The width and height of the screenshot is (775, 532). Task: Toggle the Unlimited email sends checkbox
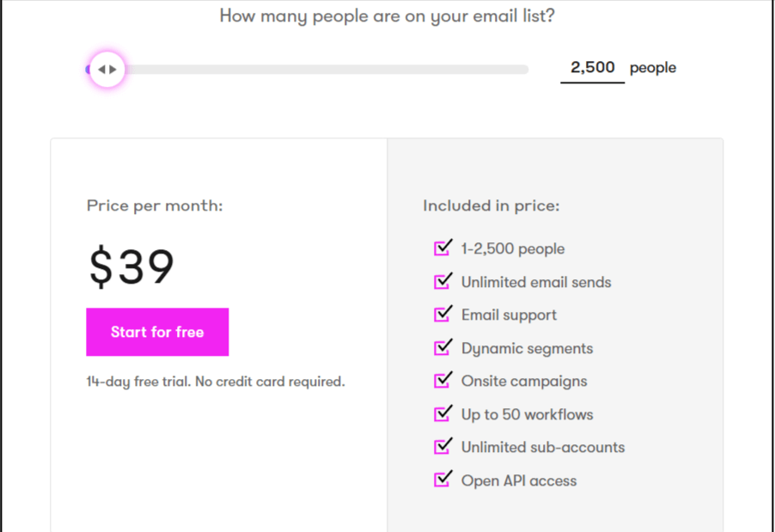click(x=442, y=281)
